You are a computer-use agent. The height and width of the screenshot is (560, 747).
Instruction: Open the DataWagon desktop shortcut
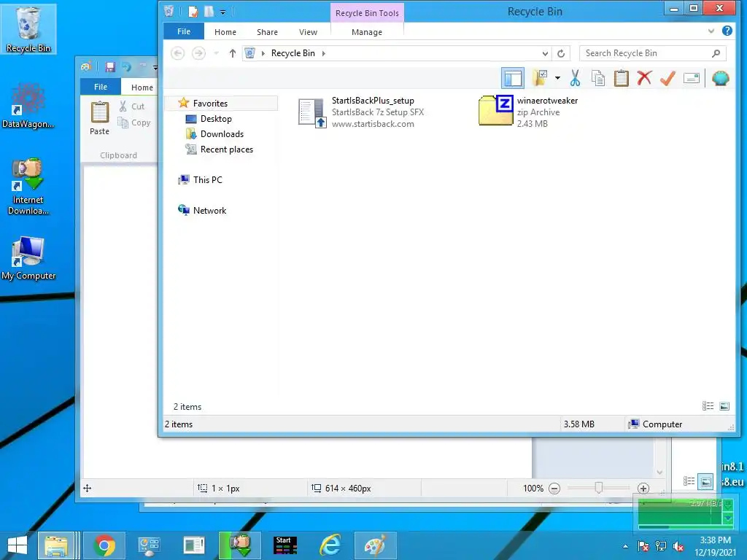coord(28,106)
